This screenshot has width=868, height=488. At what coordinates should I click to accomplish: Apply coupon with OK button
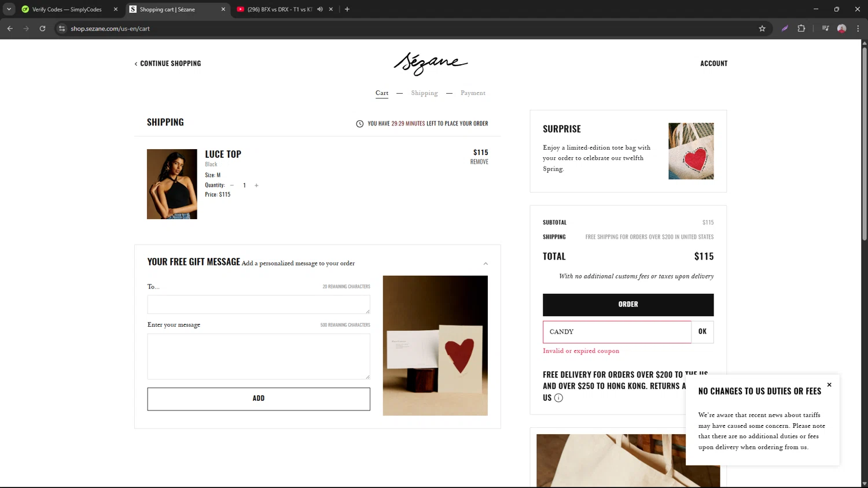coord(703,332)
